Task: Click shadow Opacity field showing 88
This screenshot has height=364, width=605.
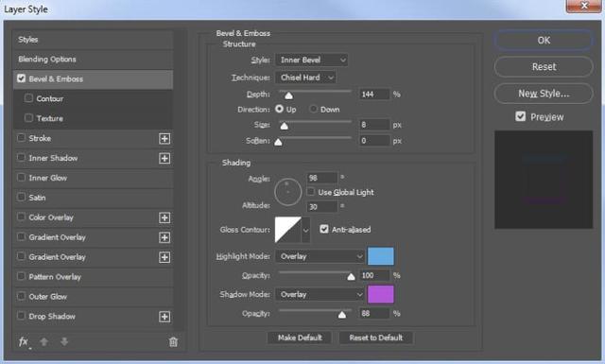Action: tap(374, 314)
